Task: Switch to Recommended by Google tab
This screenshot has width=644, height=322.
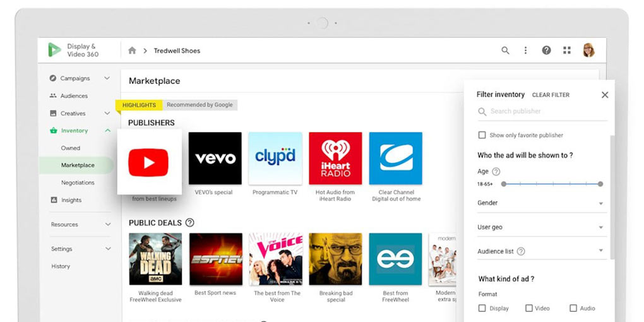Action: click(x=200, y=105)
